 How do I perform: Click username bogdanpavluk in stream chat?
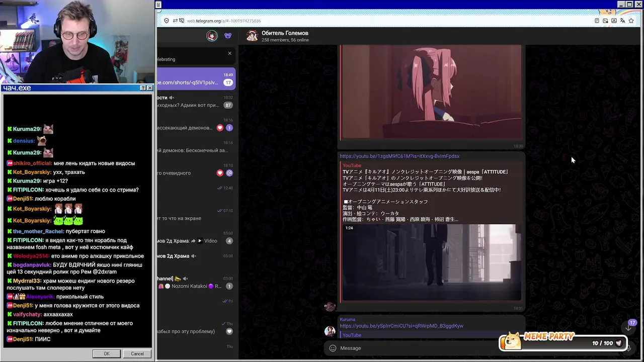tap(32, 265)
